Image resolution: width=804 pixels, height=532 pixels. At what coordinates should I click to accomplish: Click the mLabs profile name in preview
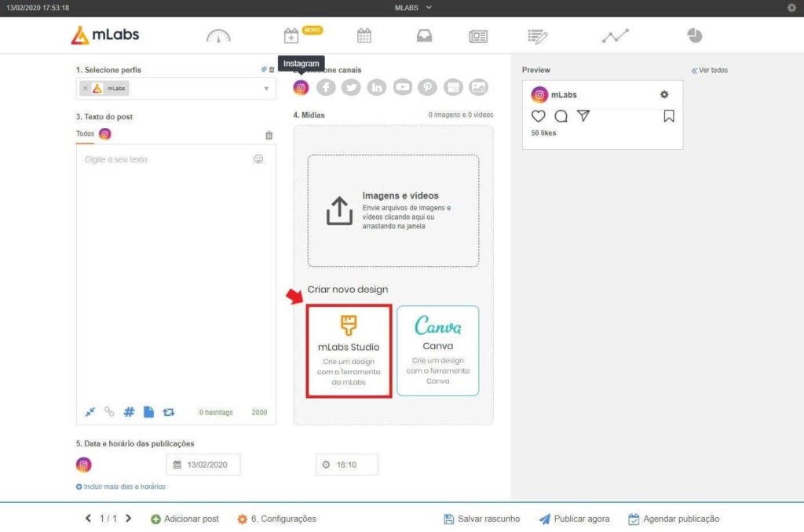point(564,95)
